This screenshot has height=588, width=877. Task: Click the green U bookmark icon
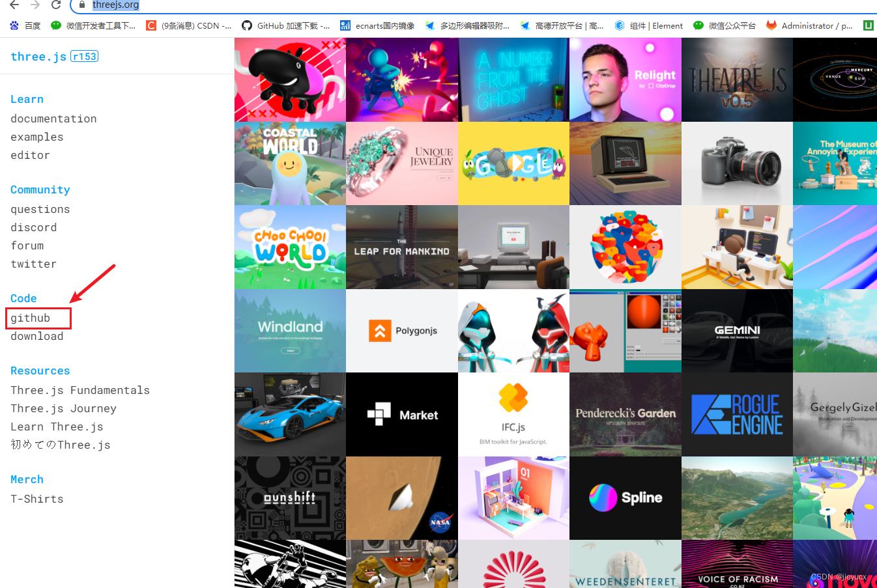[868, 25]
